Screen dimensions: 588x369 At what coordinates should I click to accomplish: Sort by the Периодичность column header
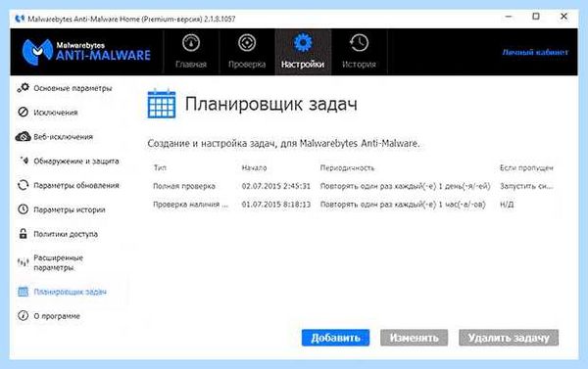coord(347,167)
